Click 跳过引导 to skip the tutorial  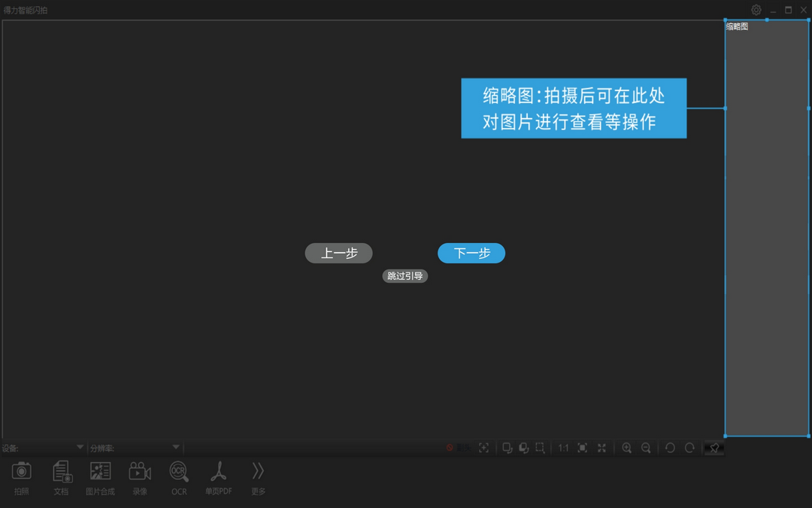(404, 275)
